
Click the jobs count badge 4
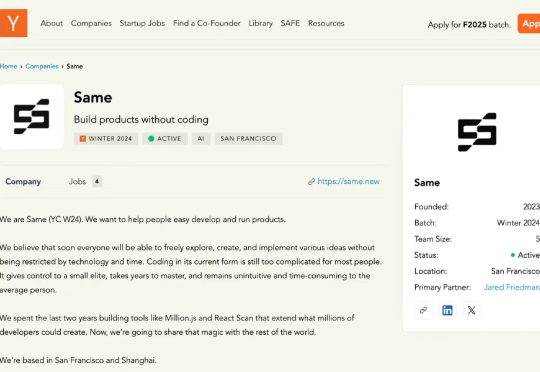coord(97,182)
